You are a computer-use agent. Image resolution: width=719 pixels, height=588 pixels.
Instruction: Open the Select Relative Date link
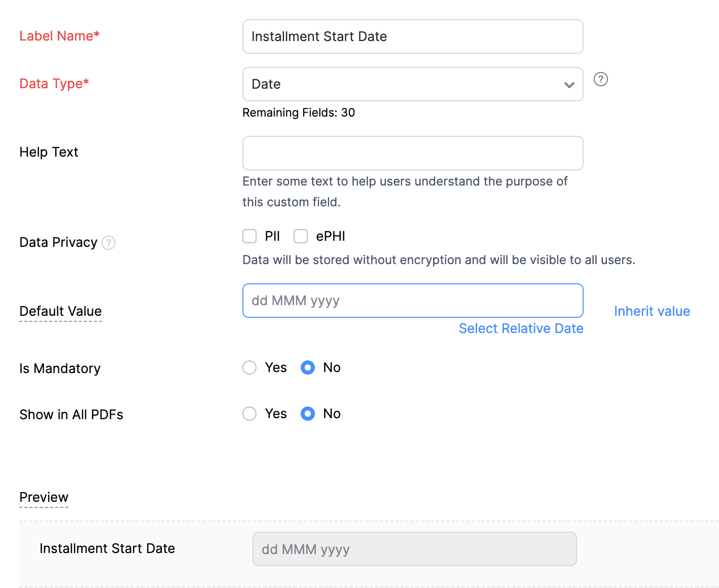[521, 328]
